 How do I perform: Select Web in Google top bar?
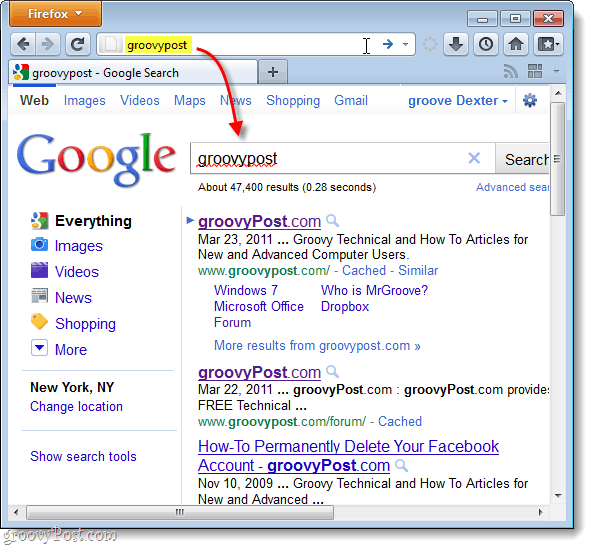click(x=34, y=100)
